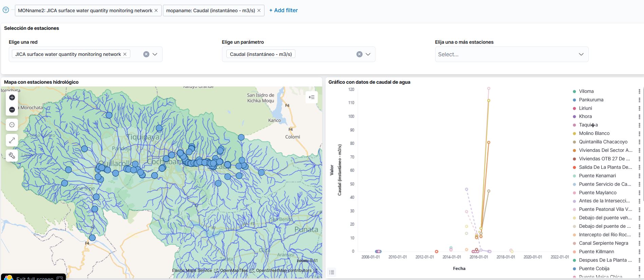Select Puente Servicio de Ca legend item
The image size is (644, 280).
605,184
